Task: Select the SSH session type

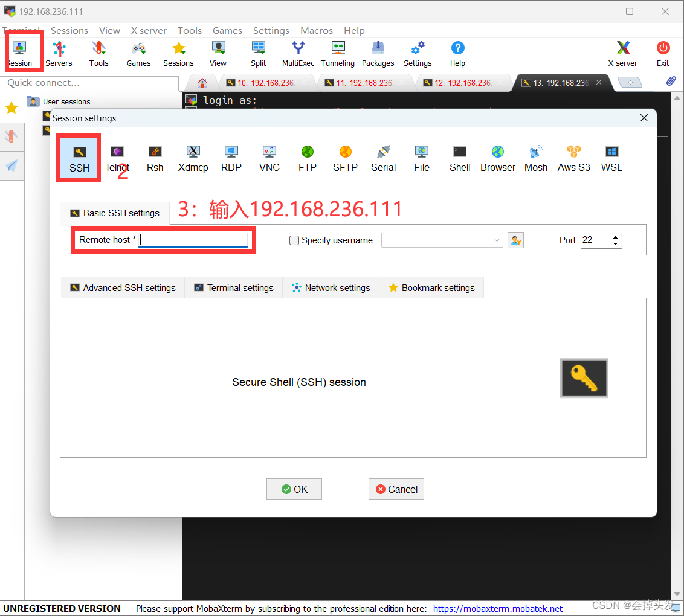Action: (79, 159)
